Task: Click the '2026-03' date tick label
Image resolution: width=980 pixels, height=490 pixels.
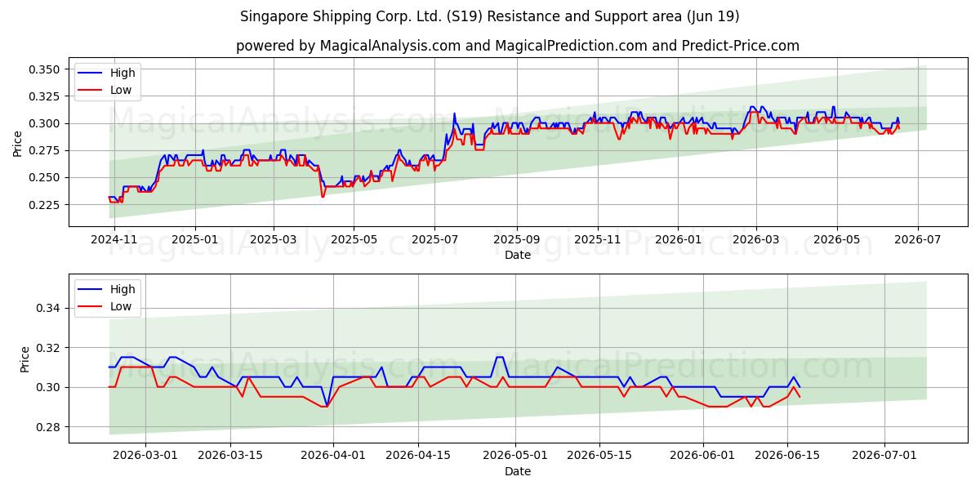Action: click(755, 239)
